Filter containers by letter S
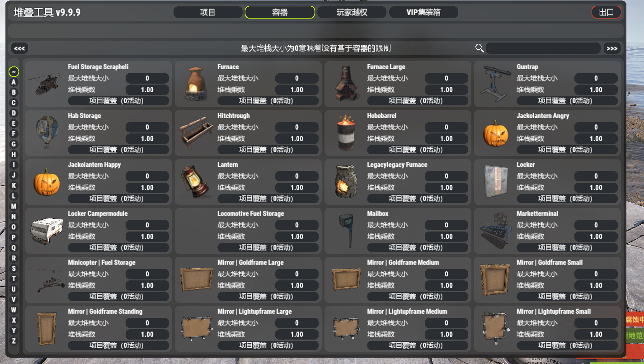644x364 pixels. [x=14, y=269]
